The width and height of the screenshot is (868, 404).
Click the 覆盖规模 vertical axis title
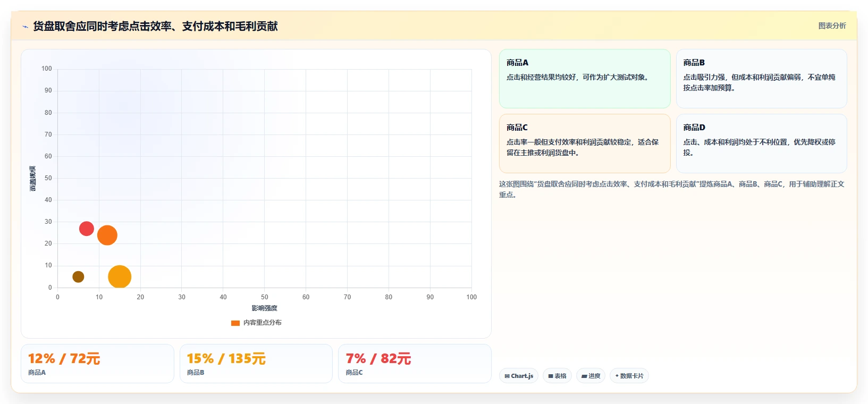click(33, 179)
